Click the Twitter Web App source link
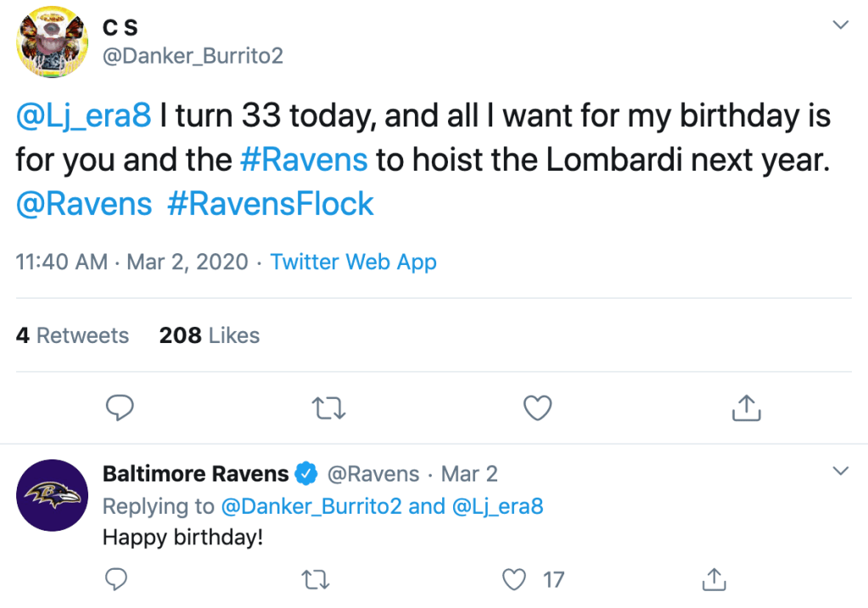Screen dimensions: 868x608 click(353, 262)
